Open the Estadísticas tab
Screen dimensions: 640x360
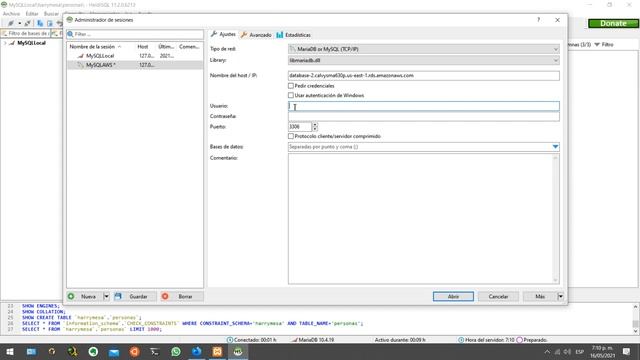pyautogui.click(x=293, y=35)
